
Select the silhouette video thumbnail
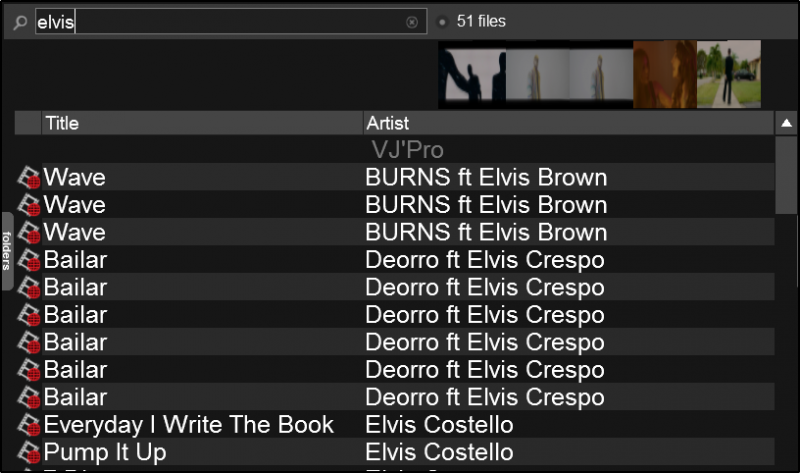click(x=472, y=74)
